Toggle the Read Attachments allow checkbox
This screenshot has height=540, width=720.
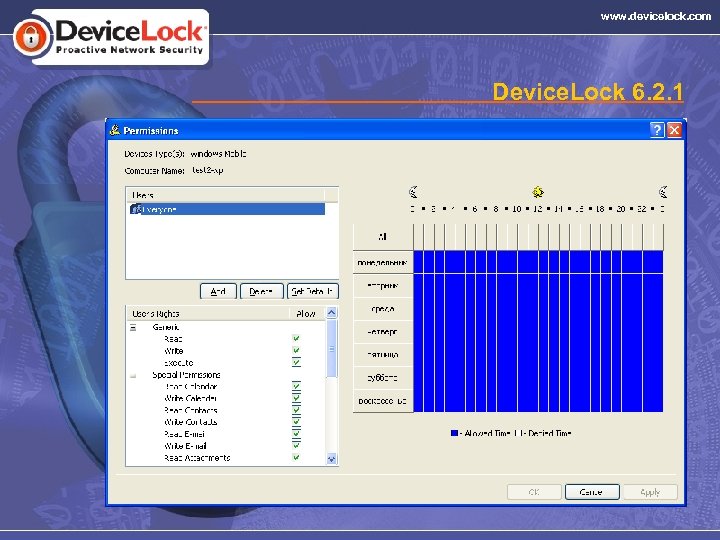296,457
